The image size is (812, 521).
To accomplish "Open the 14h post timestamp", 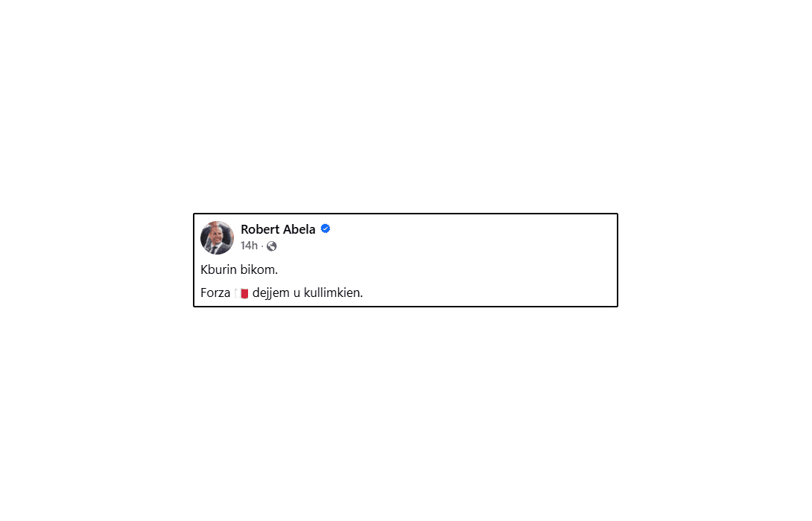I will click(249, 246).
